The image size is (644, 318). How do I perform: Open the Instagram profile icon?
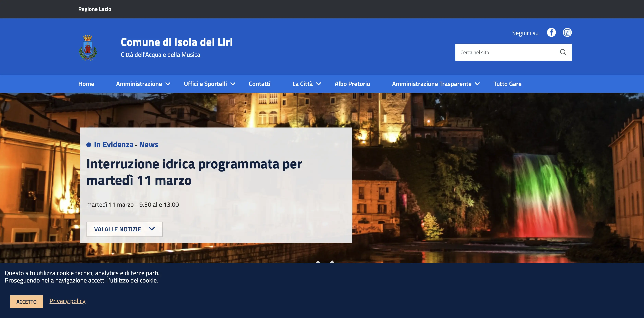567,33
